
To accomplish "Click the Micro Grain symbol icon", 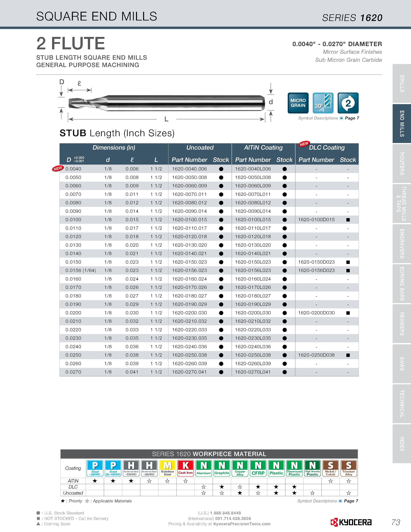I will point(298,103).
